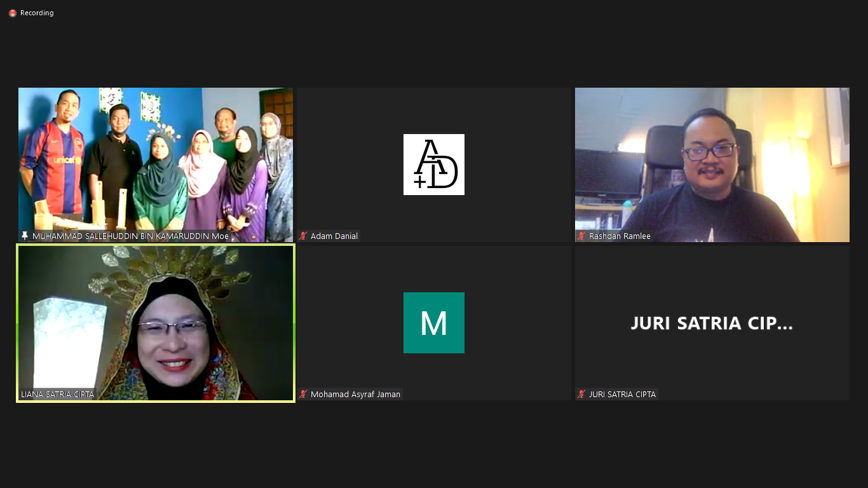868x488 pixels.
Task: Click muted mic icon for JURI SATRIA CIPTA
Action: pos(581,394)
